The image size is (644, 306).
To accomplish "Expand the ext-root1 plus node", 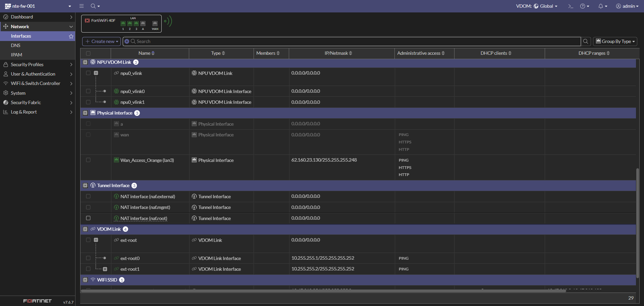I will (x=105, y=269).
